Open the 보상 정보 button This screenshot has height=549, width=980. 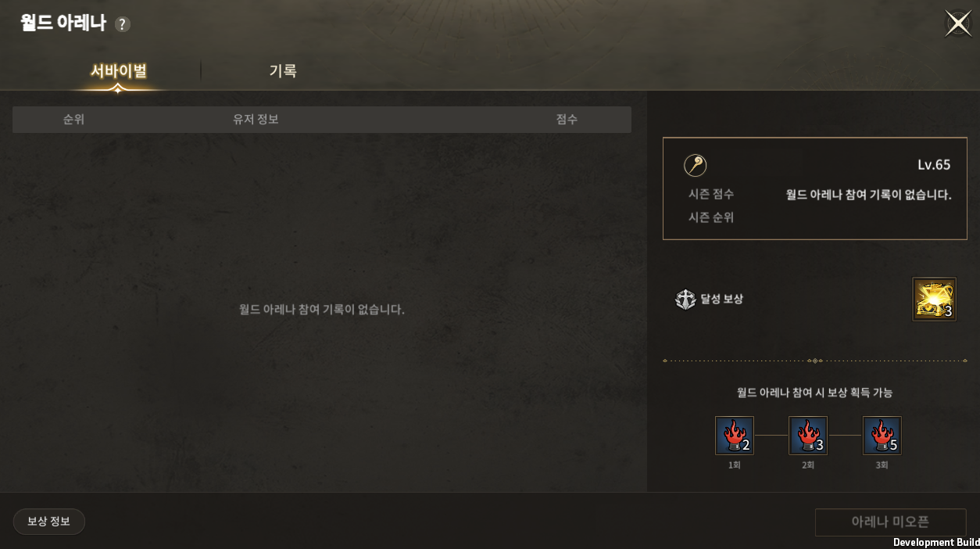click(x=49, y=522)
